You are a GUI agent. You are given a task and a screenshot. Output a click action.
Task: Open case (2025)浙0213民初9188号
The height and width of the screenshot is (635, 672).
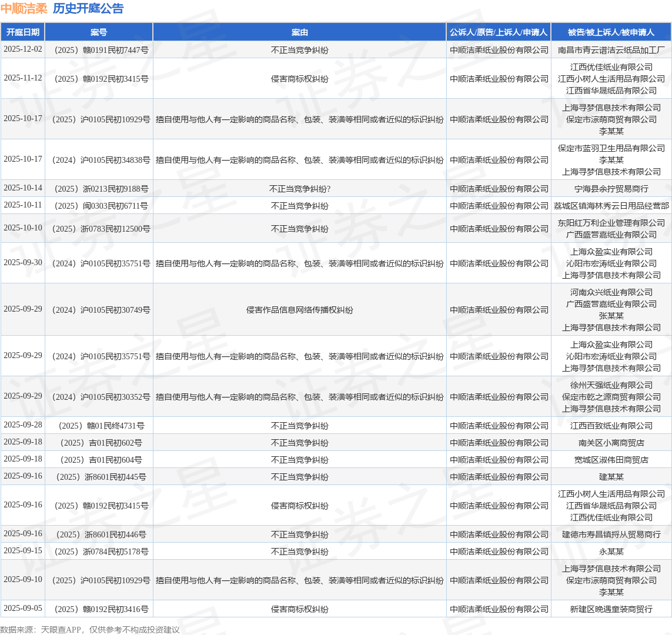tap(99, 189)
